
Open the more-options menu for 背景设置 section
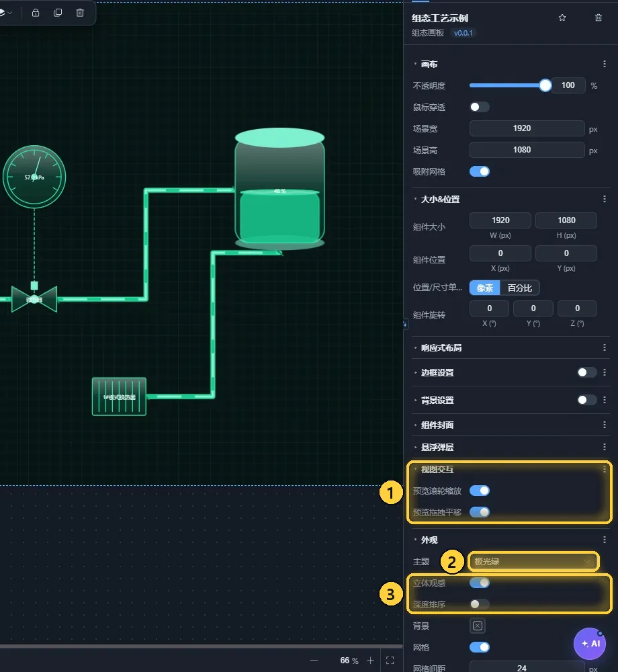(x=605, y=400)
